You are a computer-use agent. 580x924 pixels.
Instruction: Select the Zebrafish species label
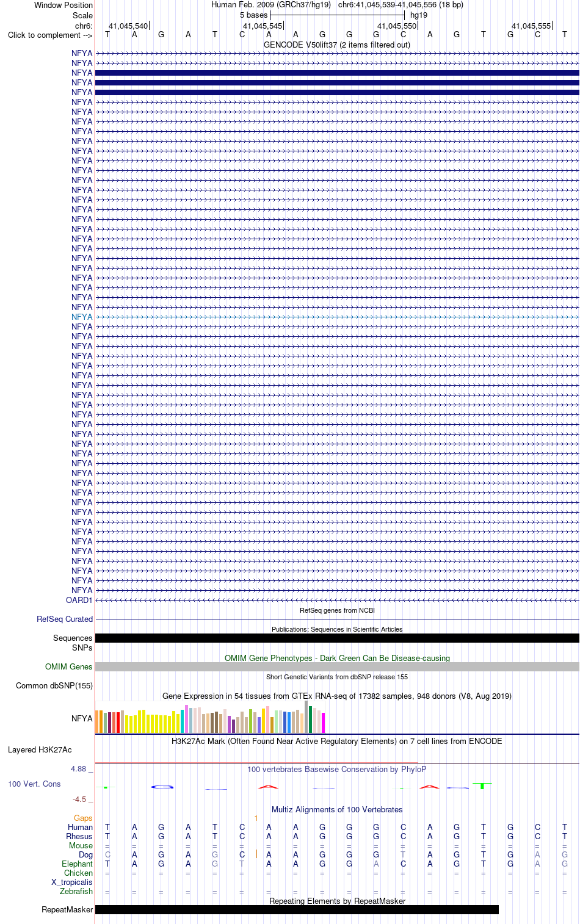(76, 891)
